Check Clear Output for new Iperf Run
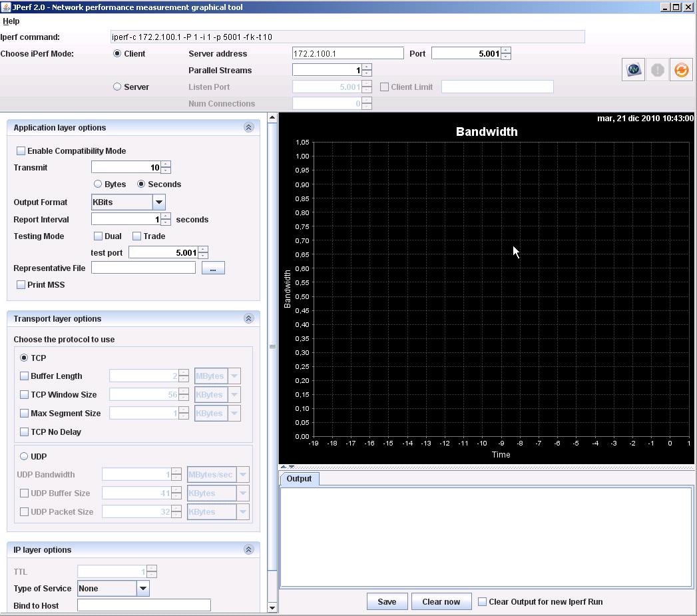 click(x=482, y=602)
